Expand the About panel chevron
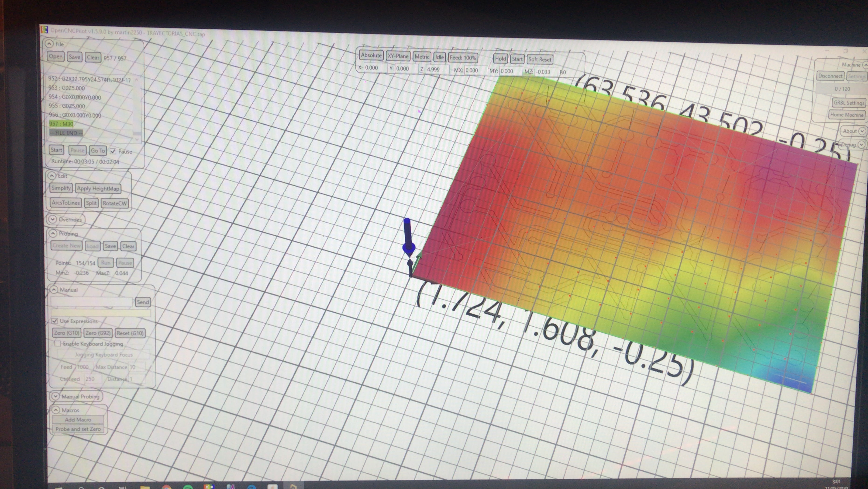 coord(862,131)
